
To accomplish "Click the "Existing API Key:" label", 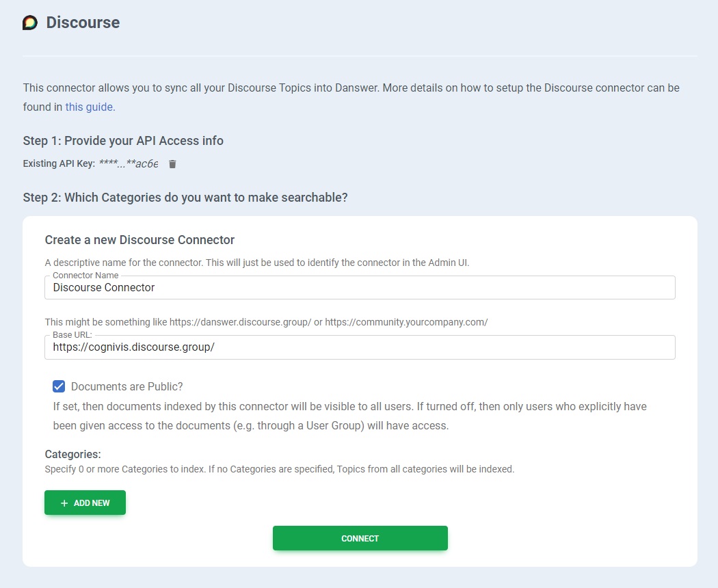I will click(59, 164).
